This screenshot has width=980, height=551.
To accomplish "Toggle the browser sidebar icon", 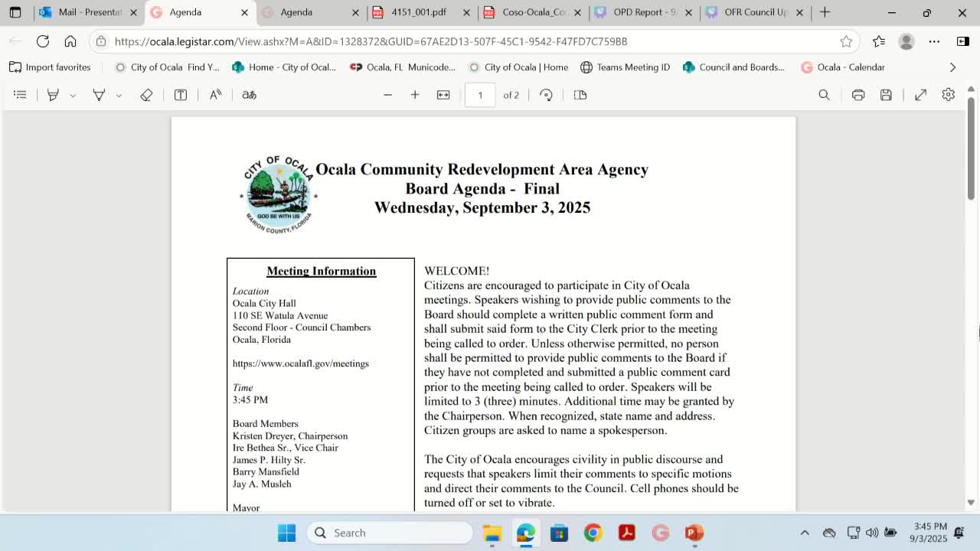I will [x=963, y=41].
